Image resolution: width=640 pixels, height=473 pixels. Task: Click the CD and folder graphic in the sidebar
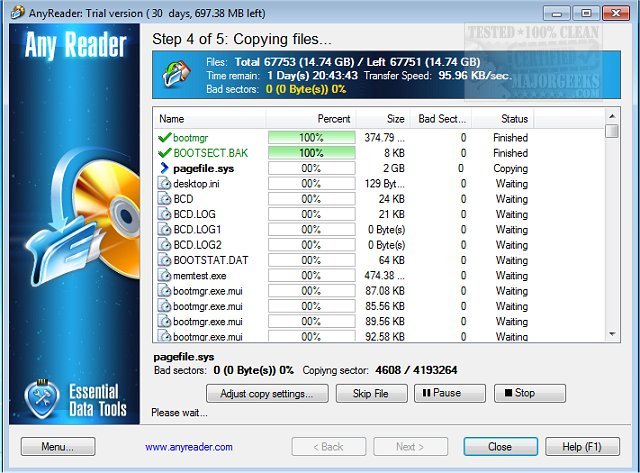[x=82, y=216]
